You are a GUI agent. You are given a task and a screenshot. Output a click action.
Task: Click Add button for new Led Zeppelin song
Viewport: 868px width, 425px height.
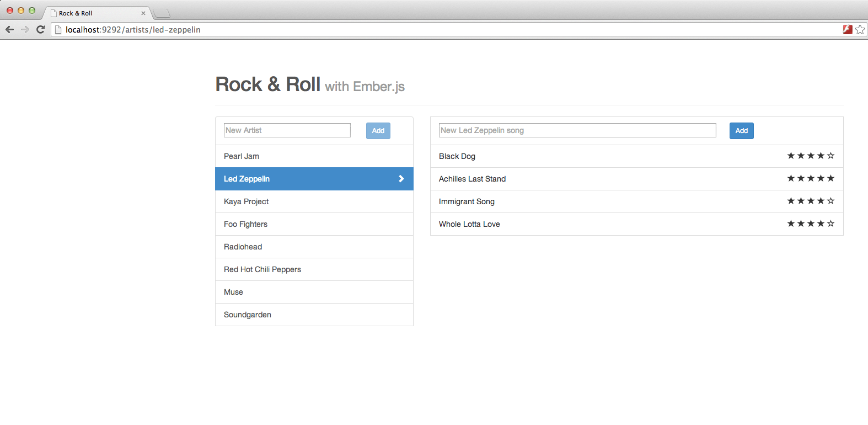742,131
